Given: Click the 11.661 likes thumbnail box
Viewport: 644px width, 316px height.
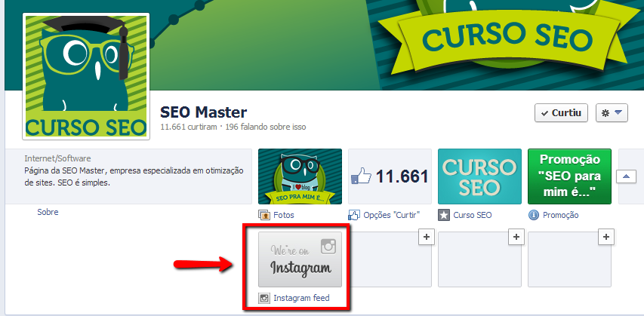Looking at the screenshot, I should pos(390,176).
